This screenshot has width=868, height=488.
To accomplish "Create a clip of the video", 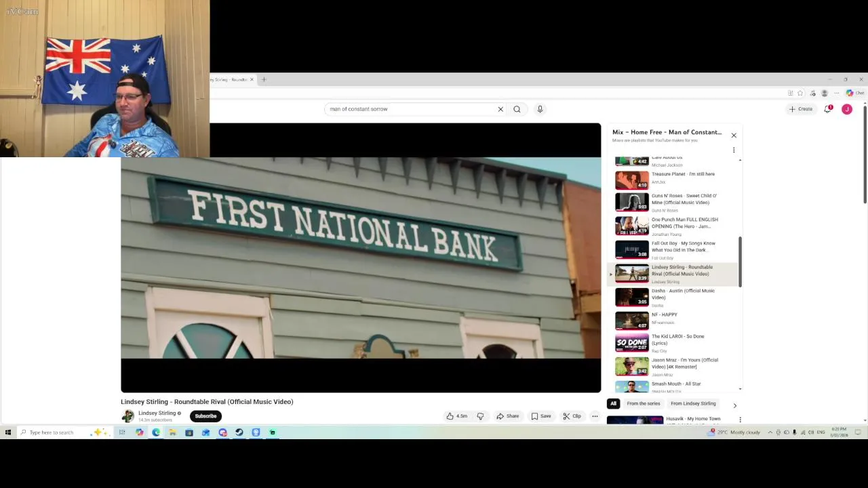I will (572, 416).
